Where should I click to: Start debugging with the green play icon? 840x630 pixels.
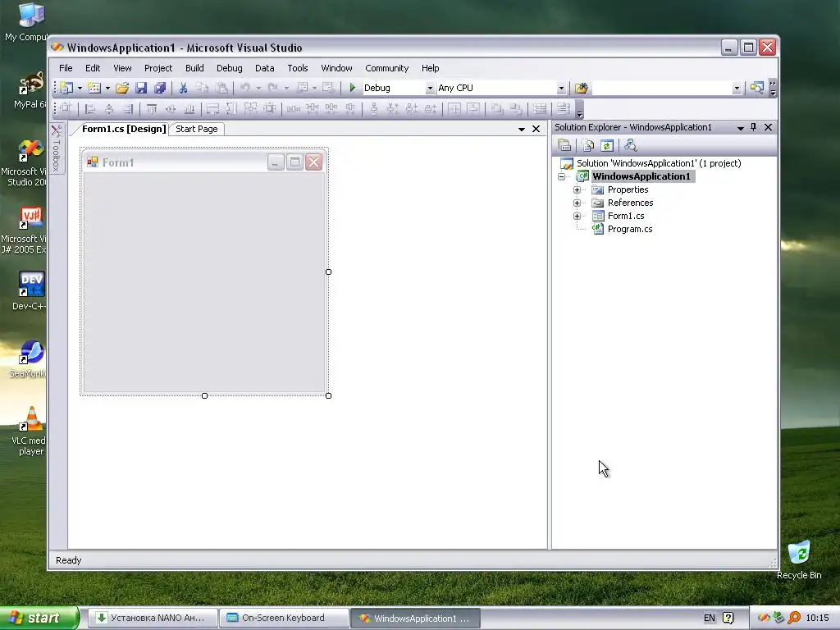coord(352,88)
